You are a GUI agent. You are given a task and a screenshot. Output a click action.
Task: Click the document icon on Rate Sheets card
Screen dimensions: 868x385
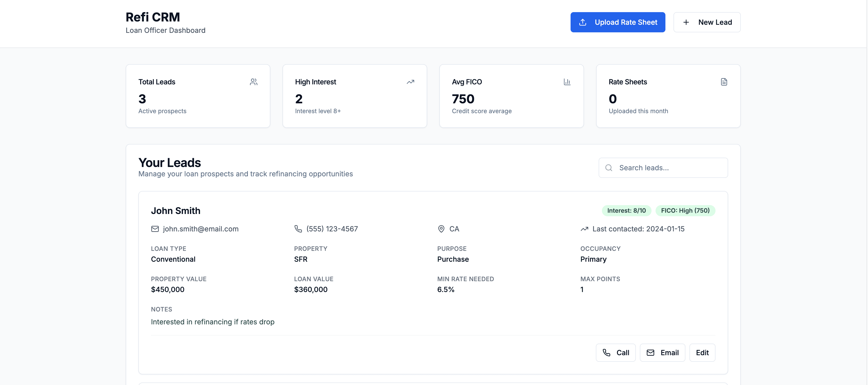click(724, 81)
